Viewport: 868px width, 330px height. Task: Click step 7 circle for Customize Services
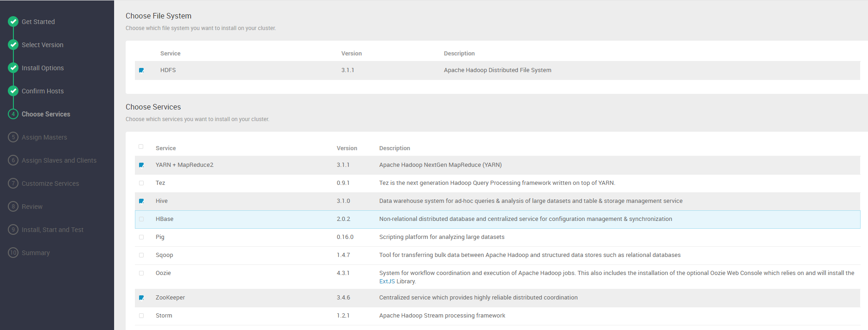13,183
